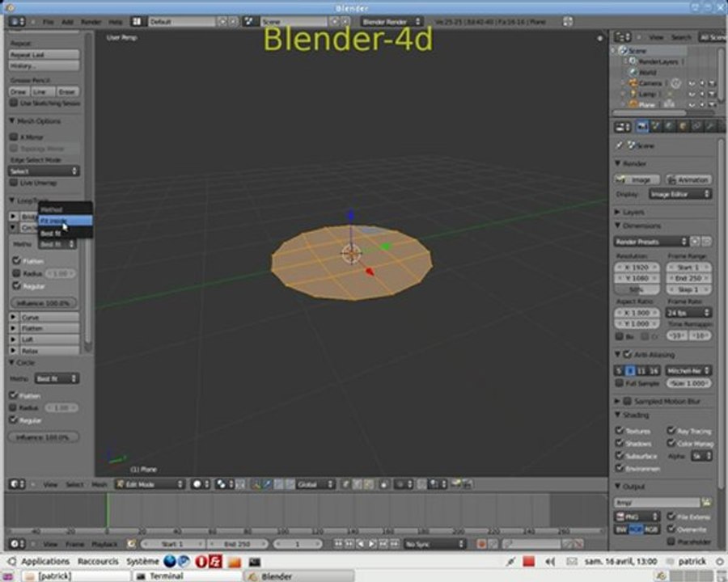Image resolution: width=728 pixels, height=582 pixels.
Task: Open the World properties tab icon
Action: 669,126
